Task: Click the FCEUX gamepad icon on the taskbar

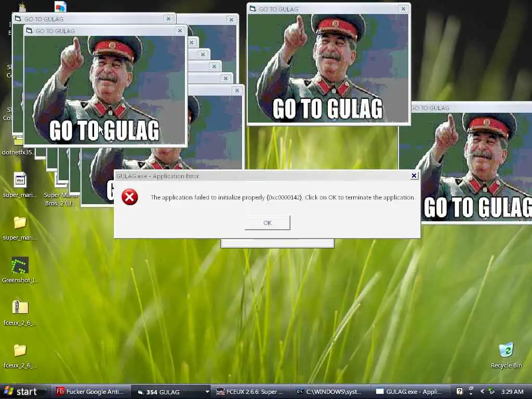Action: [x=220, y=392]
